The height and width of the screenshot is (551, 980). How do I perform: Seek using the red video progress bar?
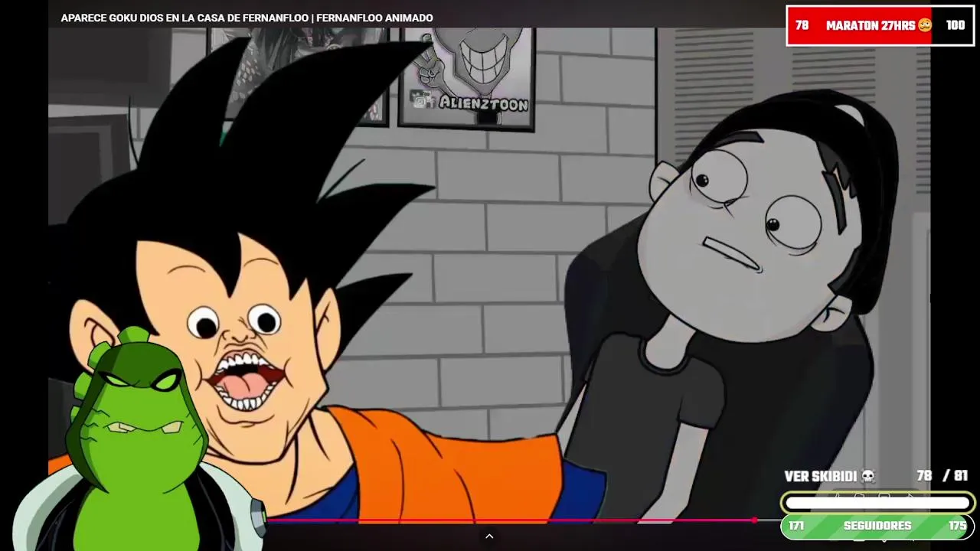point(510,520)
